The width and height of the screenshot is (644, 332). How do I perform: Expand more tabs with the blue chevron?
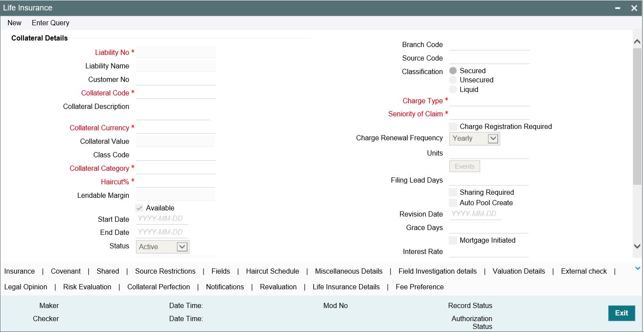pyautogui.click(x=638, y=268)
